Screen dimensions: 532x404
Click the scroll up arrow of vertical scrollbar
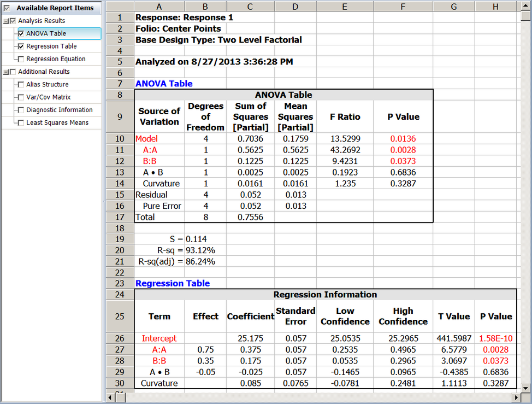(525, 6)
